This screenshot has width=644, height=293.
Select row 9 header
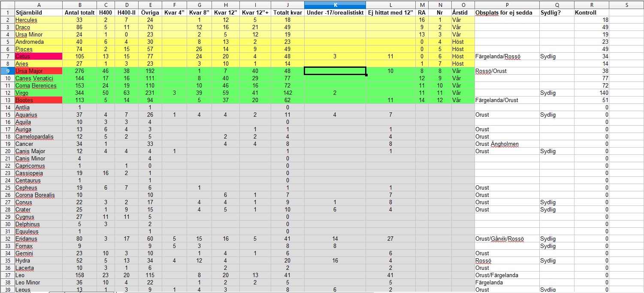(x=7, y=71)
